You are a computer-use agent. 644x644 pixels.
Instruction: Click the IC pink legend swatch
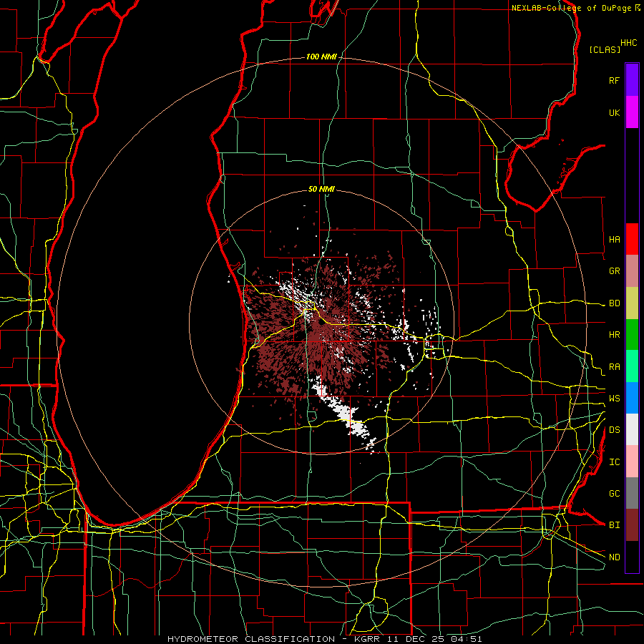coord(632,462)
